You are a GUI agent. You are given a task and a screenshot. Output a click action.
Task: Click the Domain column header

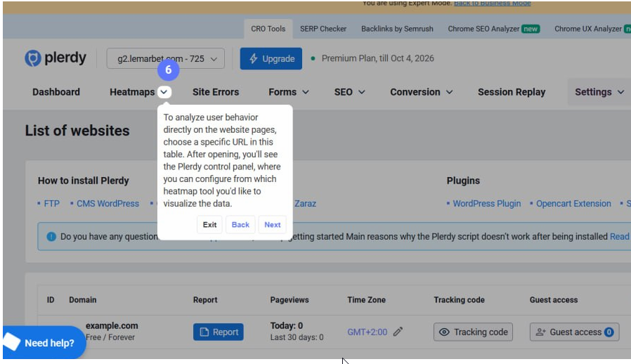tap(82, 300)
